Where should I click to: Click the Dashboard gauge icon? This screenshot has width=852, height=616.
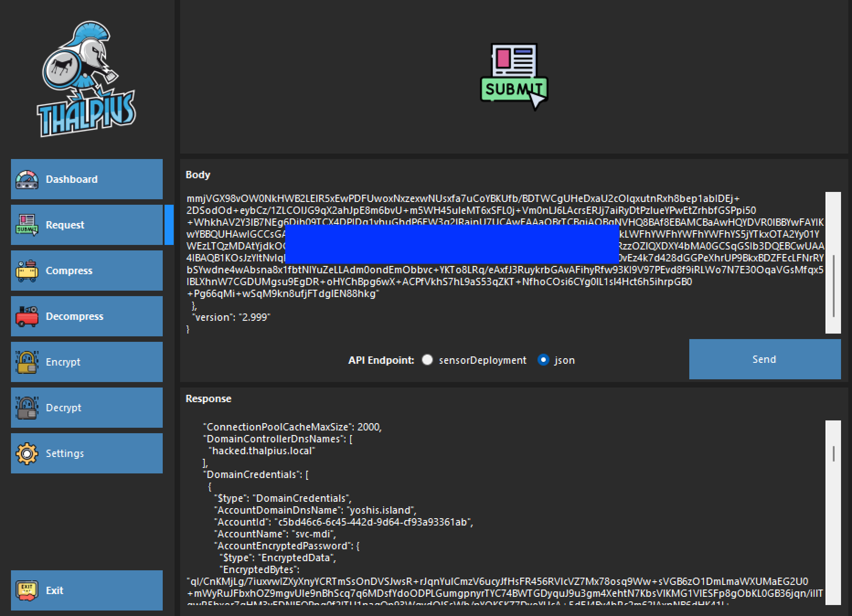27,180
